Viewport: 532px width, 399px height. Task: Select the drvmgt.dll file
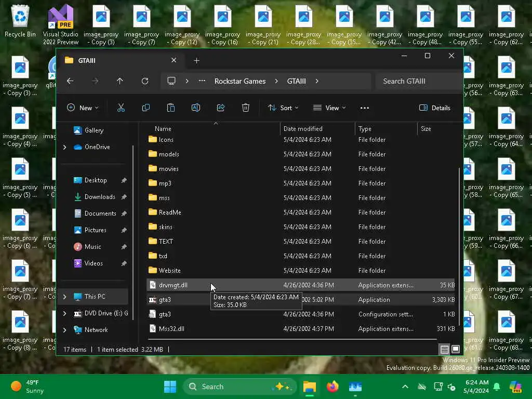pyautogui.click(x=301, y=285)
